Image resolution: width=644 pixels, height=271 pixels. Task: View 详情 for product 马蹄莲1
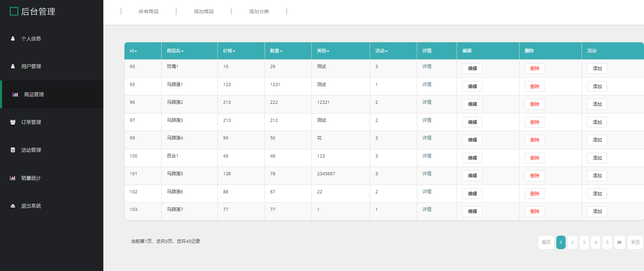[x=427, y=84]
